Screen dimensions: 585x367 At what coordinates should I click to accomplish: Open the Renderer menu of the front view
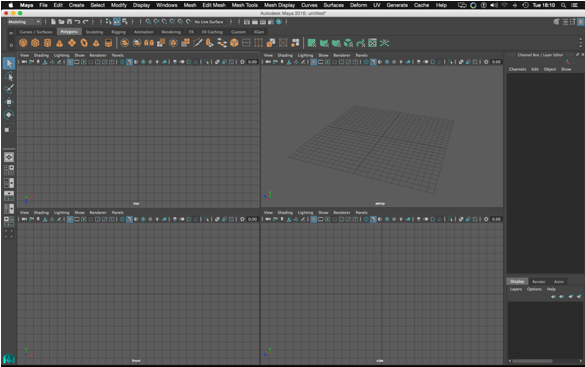(x=98, y=213)
